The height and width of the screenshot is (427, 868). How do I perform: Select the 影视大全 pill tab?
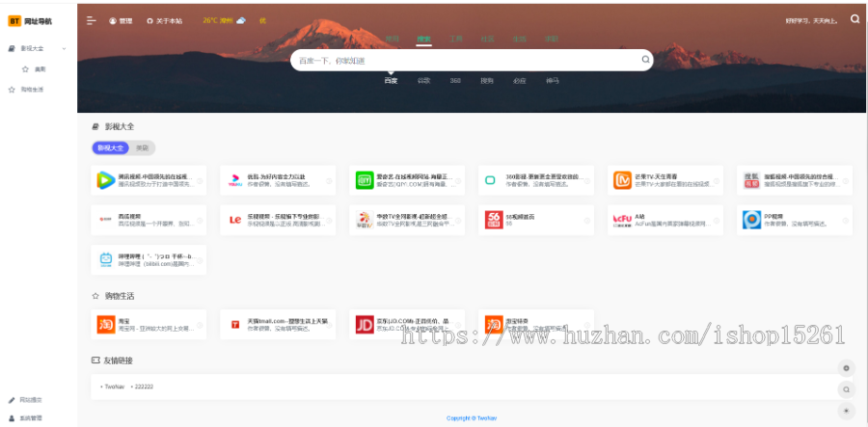point(111,147)
